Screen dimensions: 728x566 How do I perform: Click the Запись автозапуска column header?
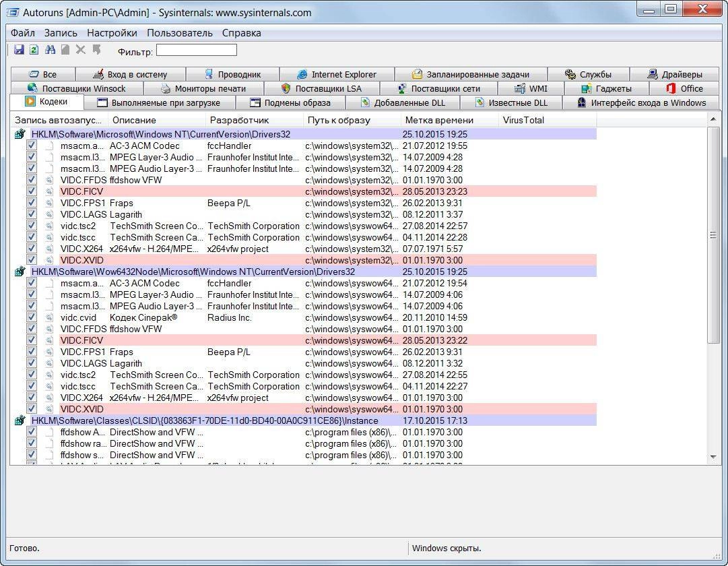tap(59, 121)
